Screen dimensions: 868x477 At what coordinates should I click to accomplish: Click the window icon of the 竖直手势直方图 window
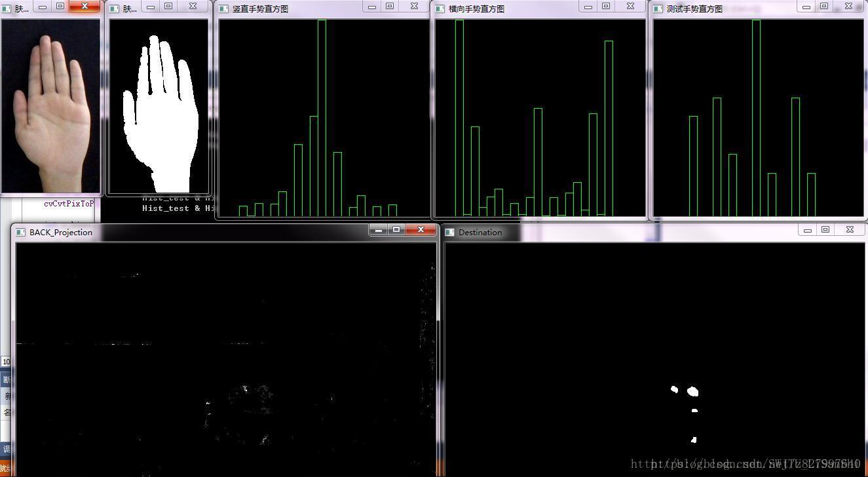223,9
